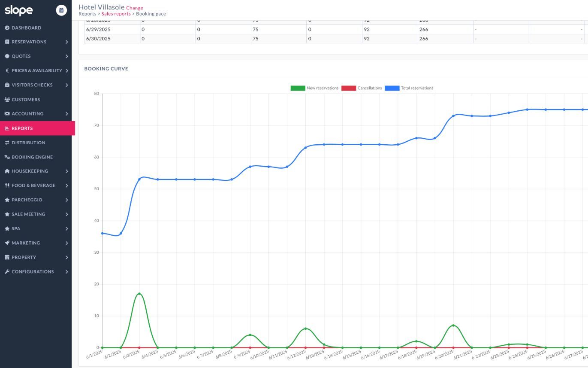The width and height of the screenshot is (588, 368).
Task: Open Sales reports breadcrumb link
Action: (116, 14)
